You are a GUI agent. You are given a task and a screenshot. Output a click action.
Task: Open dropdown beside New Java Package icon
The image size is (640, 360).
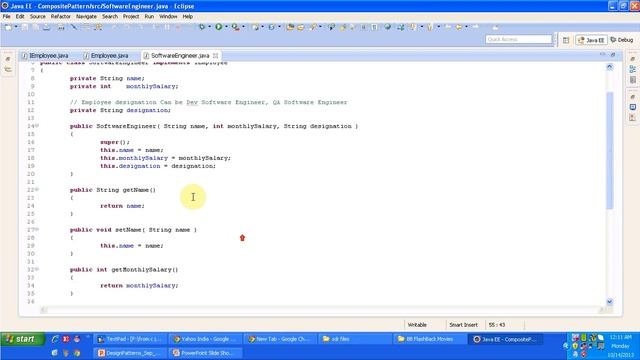[x=262, y=27]
